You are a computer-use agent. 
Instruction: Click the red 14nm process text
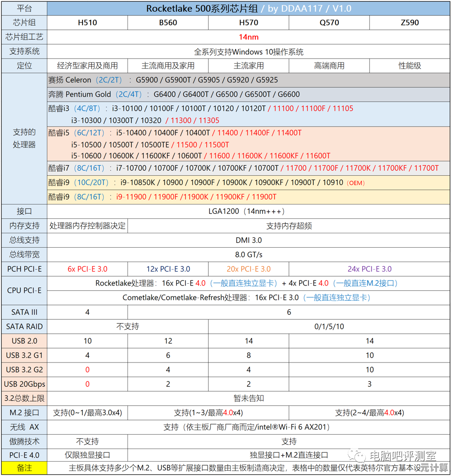[249, 37]
